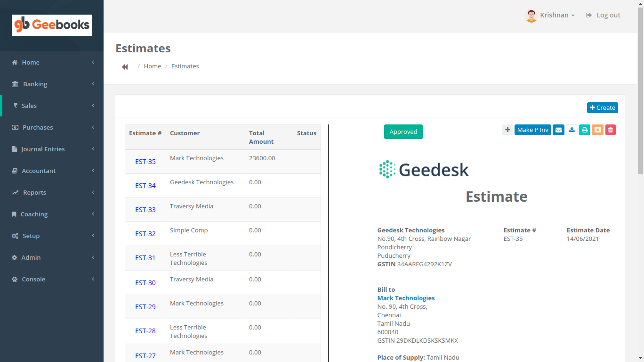Viewport: 644px width, 362px height.
Task: Click the red delete estimate trash icon
Action: 611,130
